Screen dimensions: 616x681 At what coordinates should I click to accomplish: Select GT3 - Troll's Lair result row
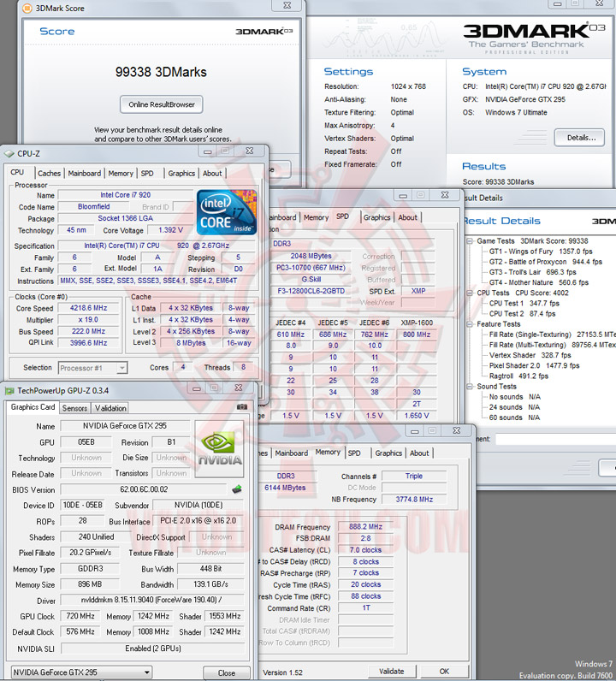click(x=533, y=272)
